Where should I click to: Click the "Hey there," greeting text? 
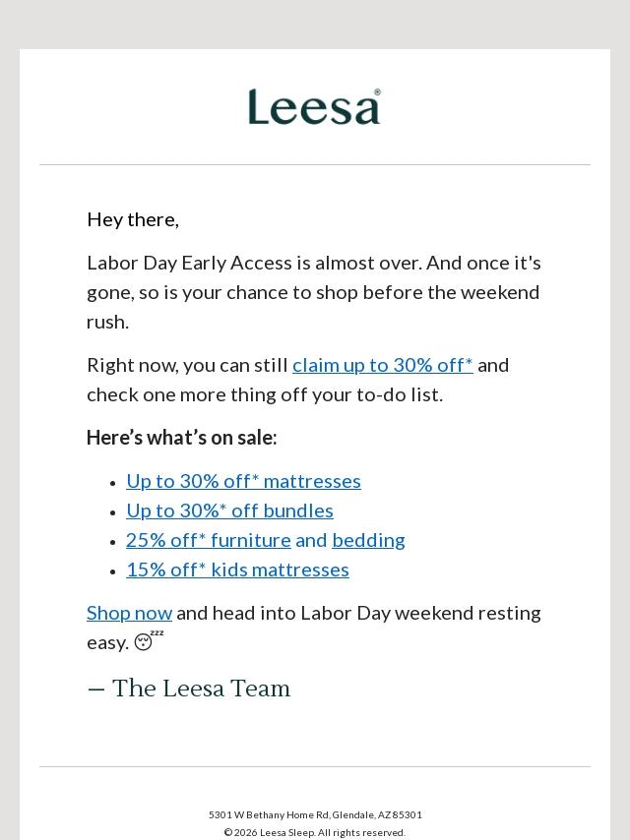click(x=133, y=219)
